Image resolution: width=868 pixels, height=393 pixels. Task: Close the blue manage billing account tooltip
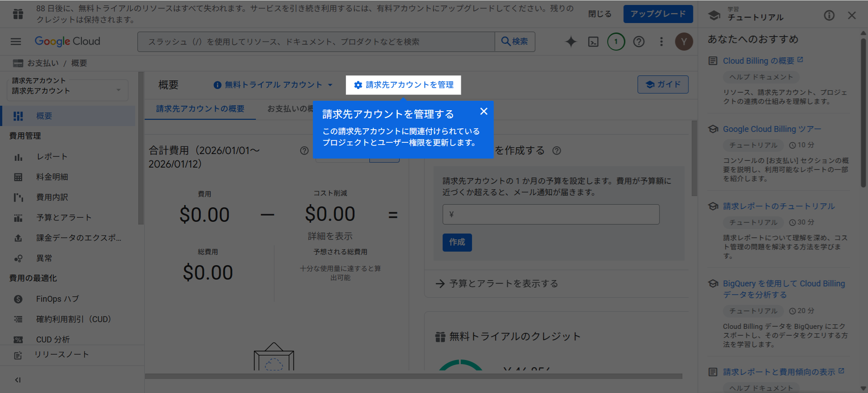[x=484, y=112]
